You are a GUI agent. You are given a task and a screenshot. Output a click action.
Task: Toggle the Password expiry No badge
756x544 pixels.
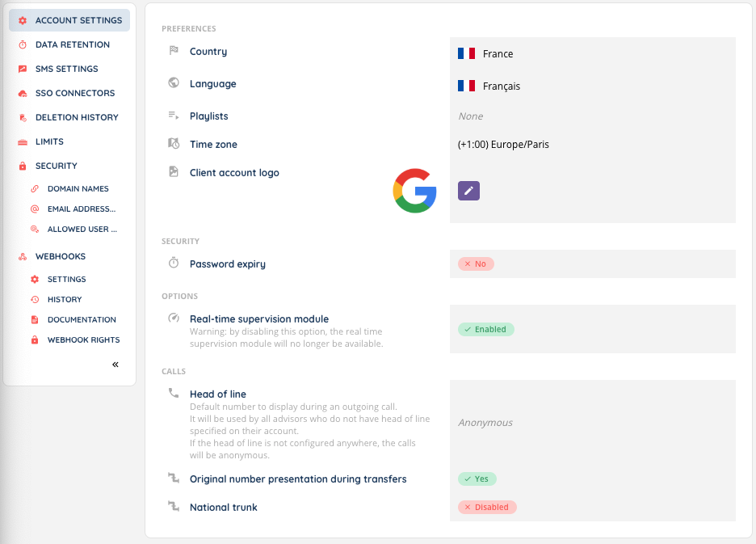(476, 264)
